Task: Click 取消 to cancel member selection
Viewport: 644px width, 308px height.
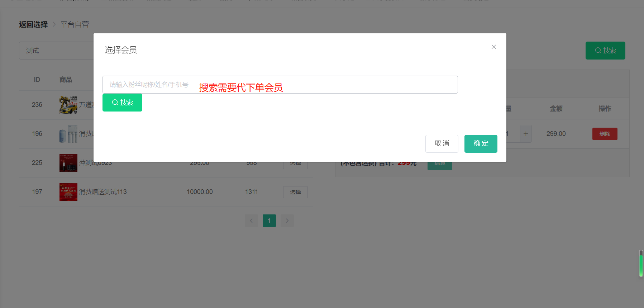Action: [442, 144]
